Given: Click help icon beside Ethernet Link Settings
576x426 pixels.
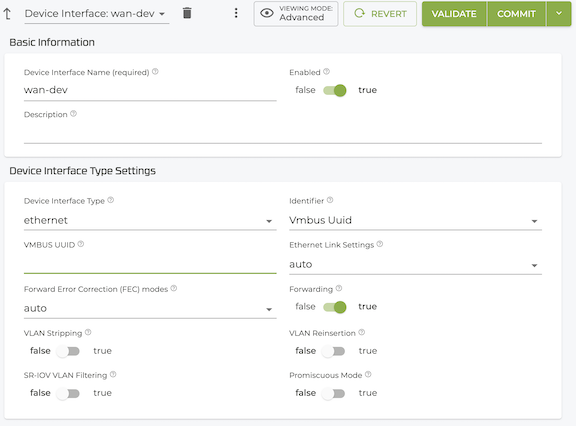Looking at the screenshot, I should tap(380, 244).
